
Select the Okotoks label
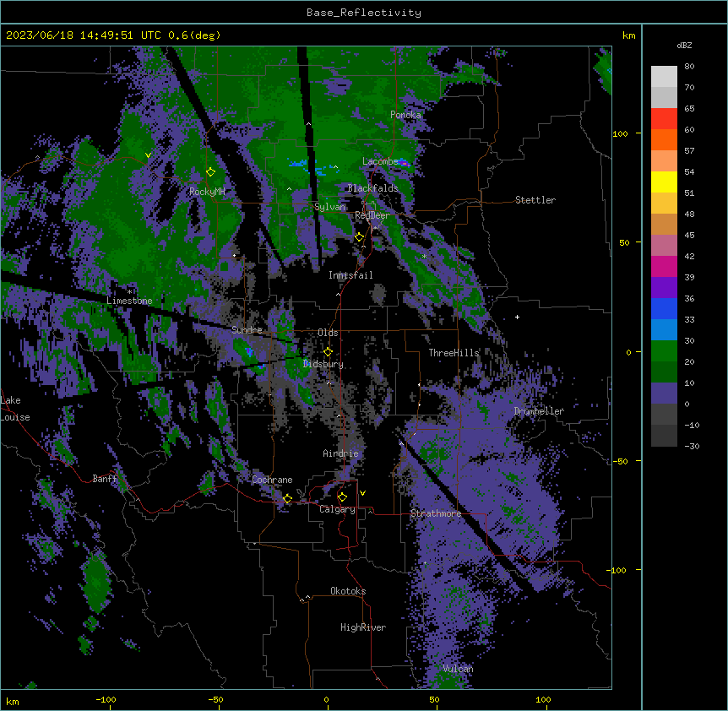(348, 591)
